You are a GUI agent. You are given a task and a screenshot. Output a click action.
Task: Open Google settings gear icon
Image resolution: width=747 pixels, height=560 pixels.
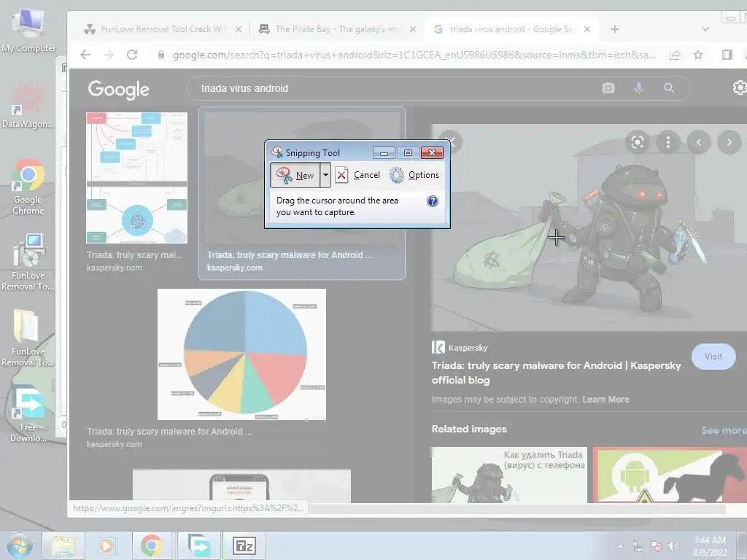tap(739, 87)
